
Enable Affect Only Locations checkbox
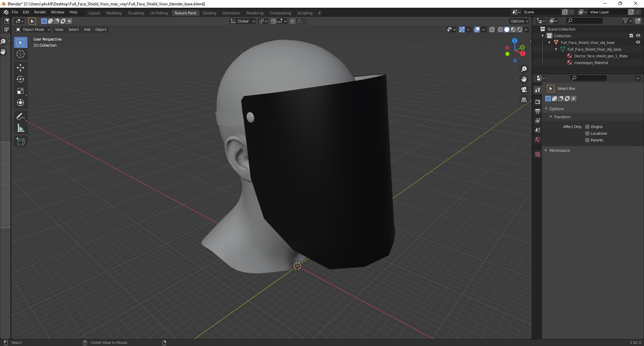point(587,133)
